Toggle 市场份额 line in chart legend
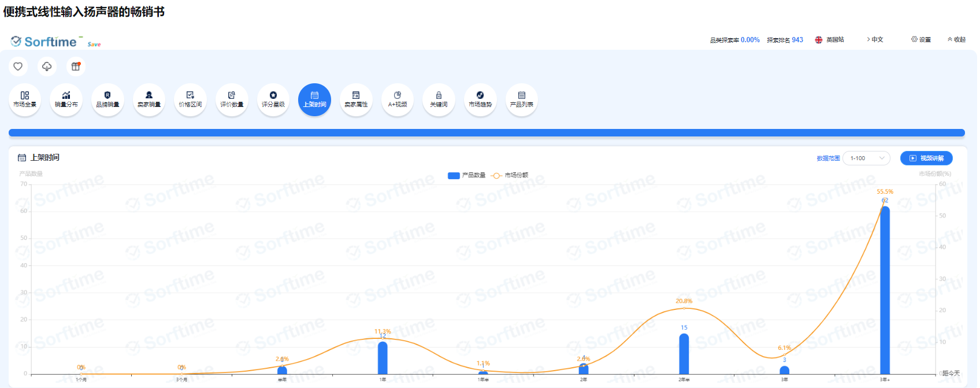The width and height of the screenshot is (980, 388). click(510, 175)
